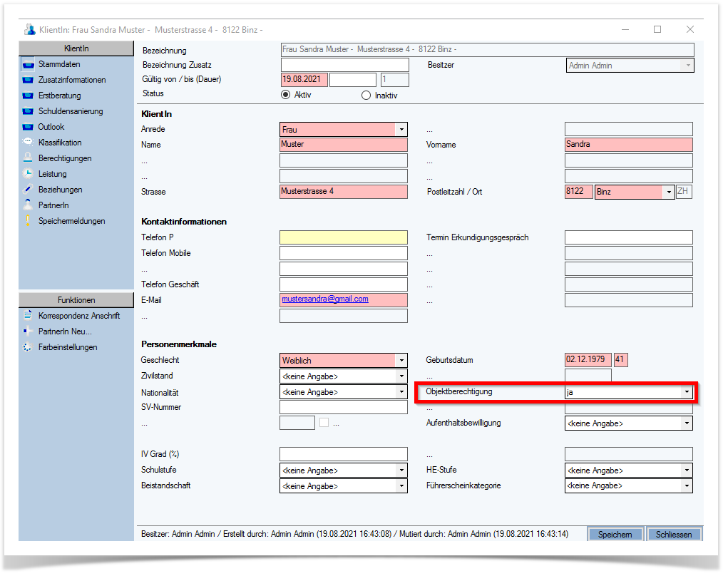The image size is (728, 576).
Task: Go to Erstberatung section
Action: pyautogui.click(x=59, y=96)
